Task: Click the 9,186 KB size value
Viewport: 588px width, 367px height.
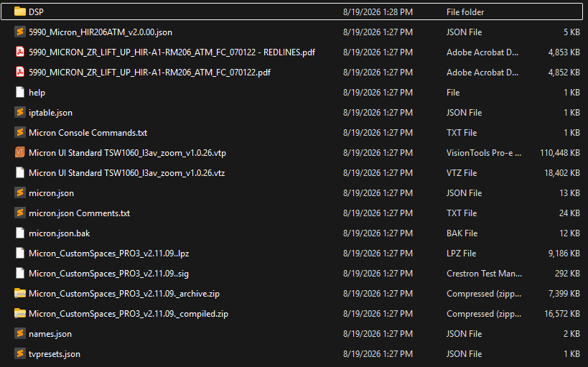Action: pyautogui.click(x=564, y=254)
